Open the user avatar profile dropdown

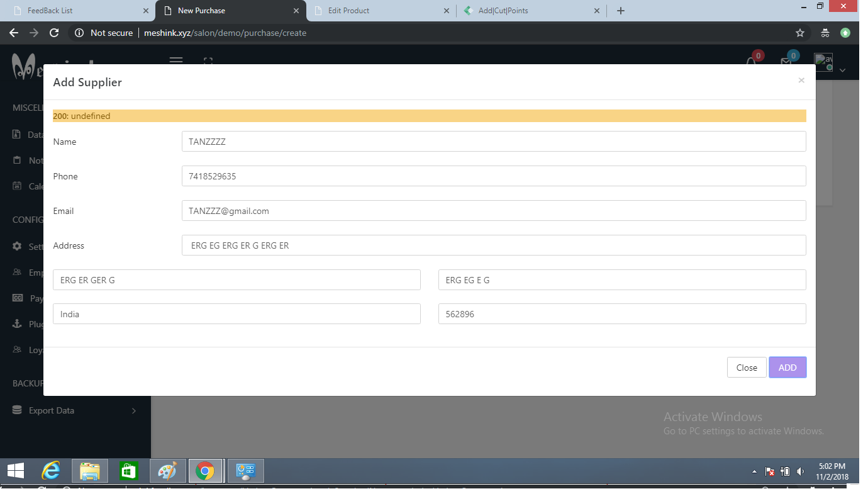pyautogui.click(x=829, y=62)
